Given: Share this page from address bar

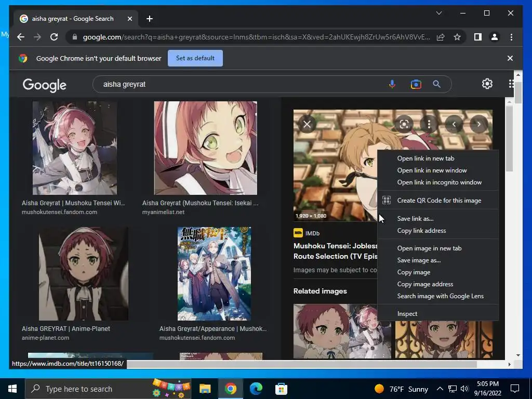Looking at the screenshot, I should 441,37.
